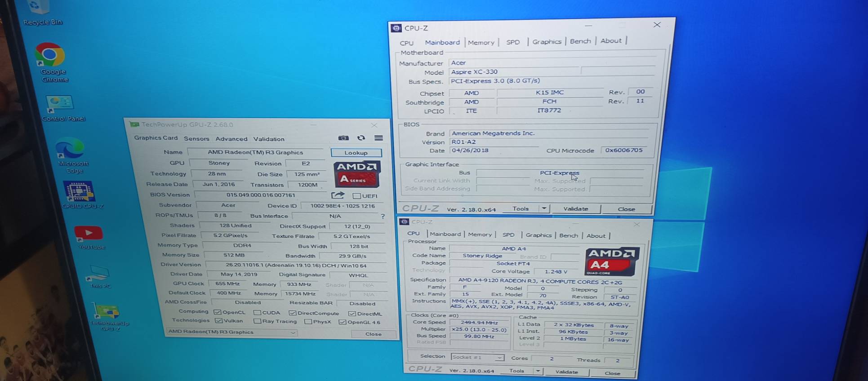Open Google Chrome desktop icon

[x=50, y=56]
